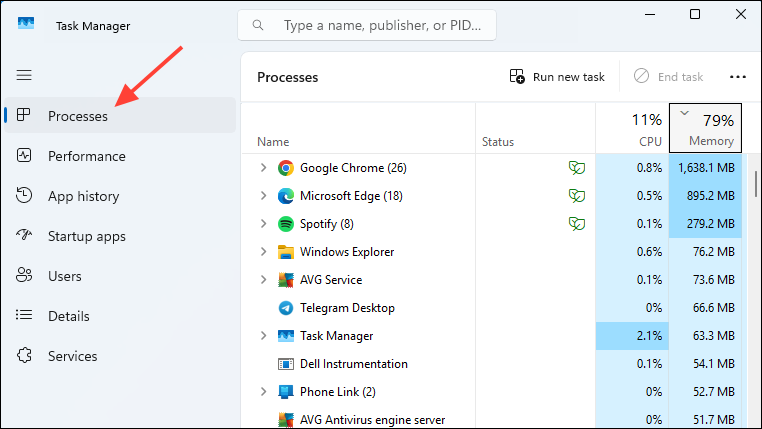Click the hamburger navigation menu icon

(x=24, y=75)
